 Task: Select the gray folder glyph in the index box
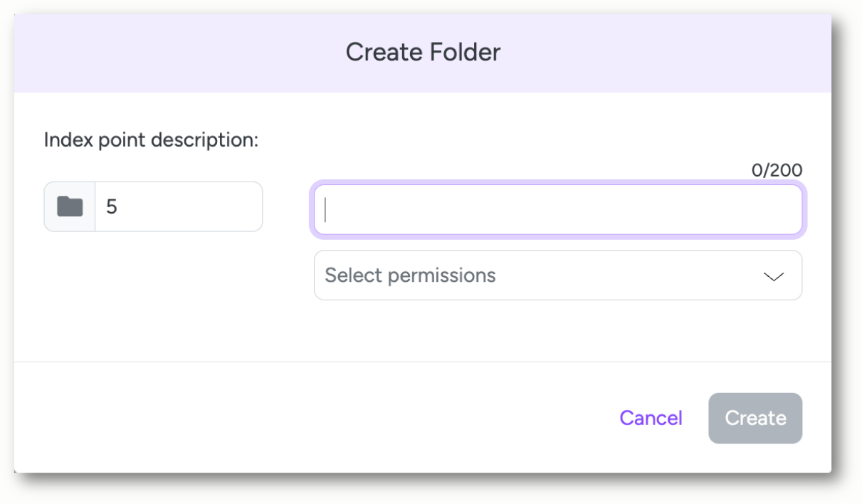[70, 206]
